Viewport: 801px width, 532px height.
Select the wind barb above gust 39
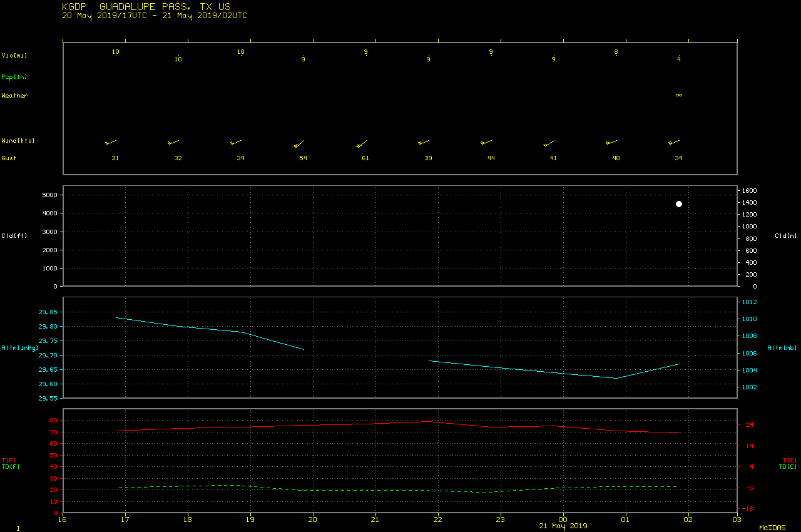[424, 143]
